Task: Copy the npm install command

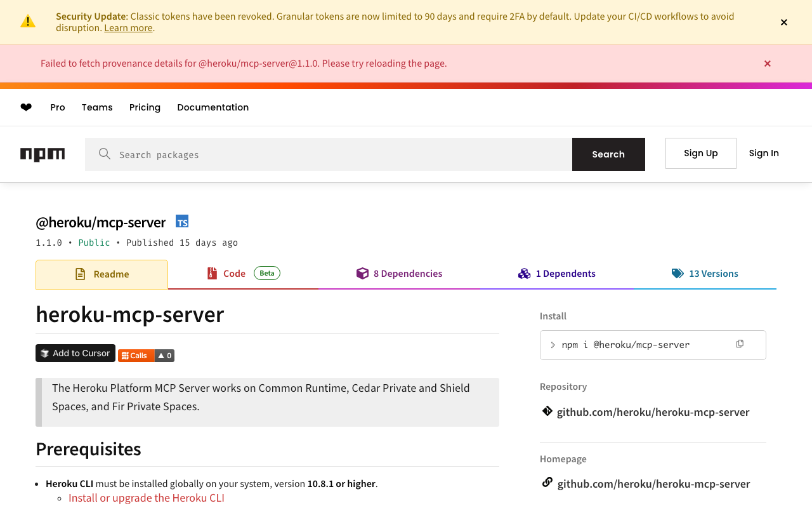Action: (740, 344)
